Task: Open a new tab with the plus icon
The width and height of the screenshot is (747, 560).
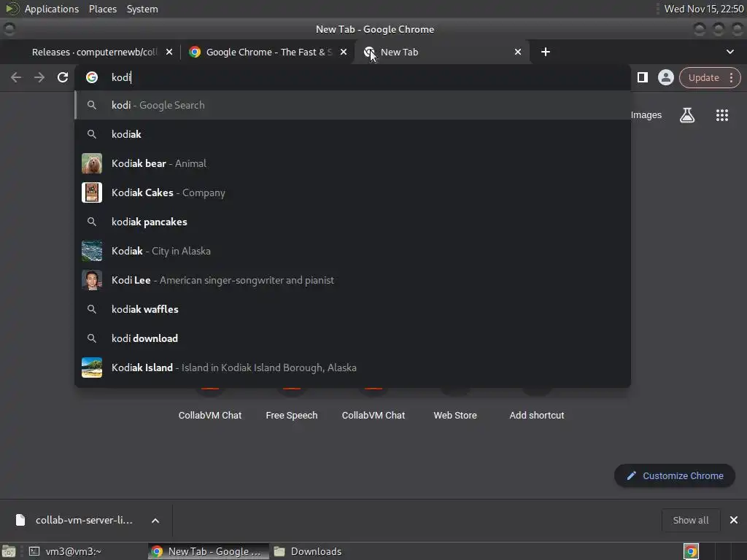Action: pyautogui.click(x=546, y=52)
